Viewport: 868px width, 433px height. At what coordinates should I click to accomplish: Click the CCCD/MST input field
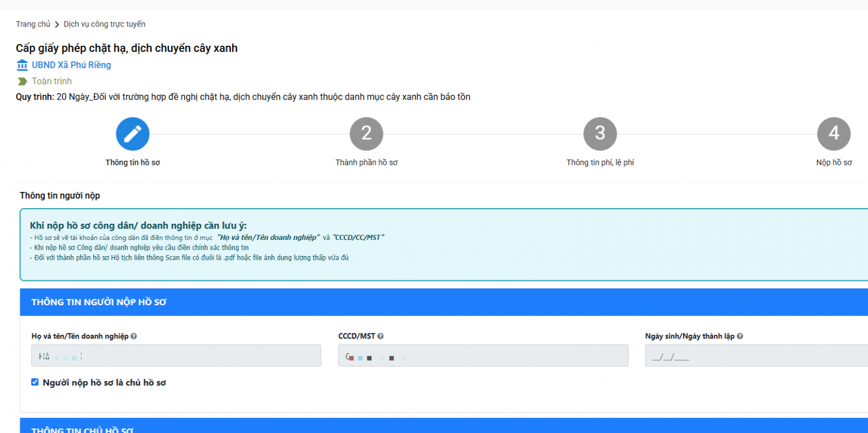click(483, 356)
